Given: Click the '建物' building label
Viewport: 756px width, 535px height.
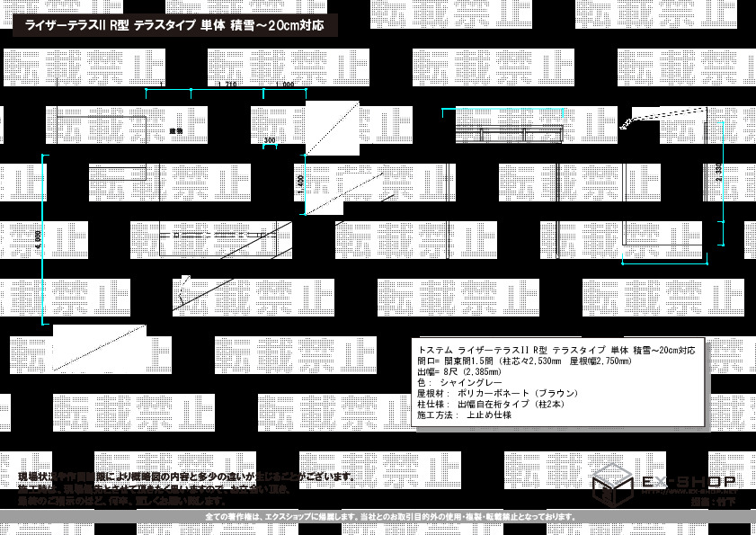Looking at the screenshot, I should [x=176, y=130].
